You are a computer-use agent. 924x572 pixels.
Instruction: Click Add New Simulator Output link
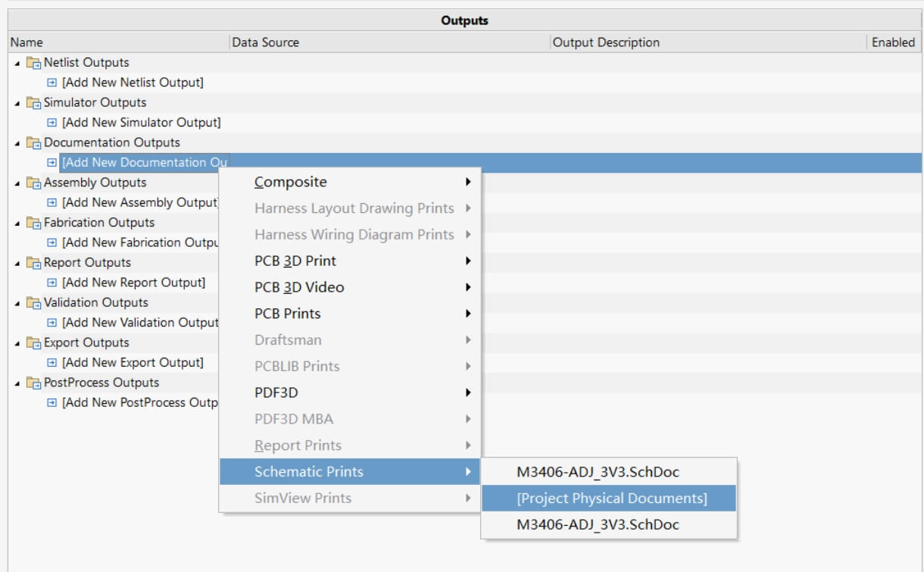point(141,123)
